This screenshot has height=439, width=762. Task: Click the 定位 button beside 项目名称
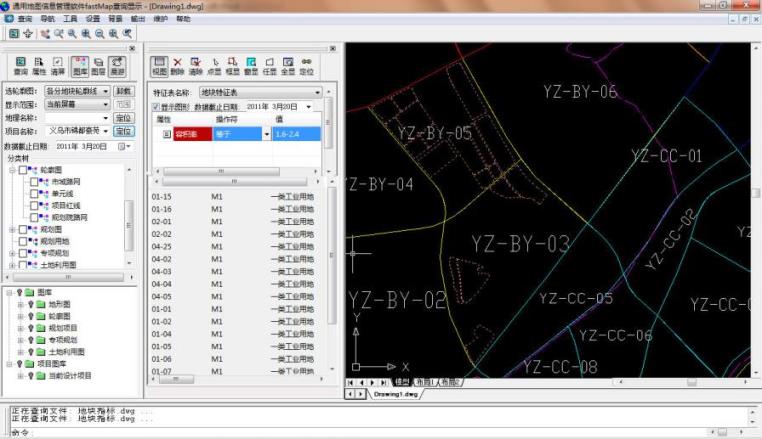(123, 131)
